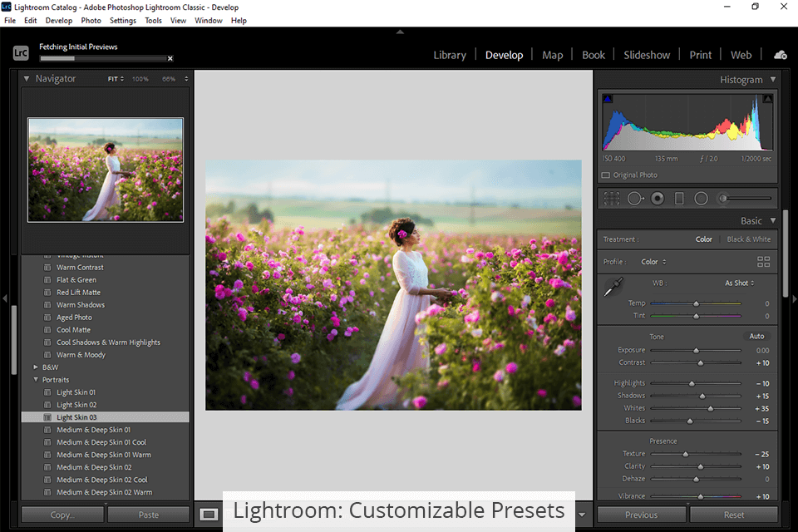Open the navigator zoom level stepper arrows

tap(186, 79)
